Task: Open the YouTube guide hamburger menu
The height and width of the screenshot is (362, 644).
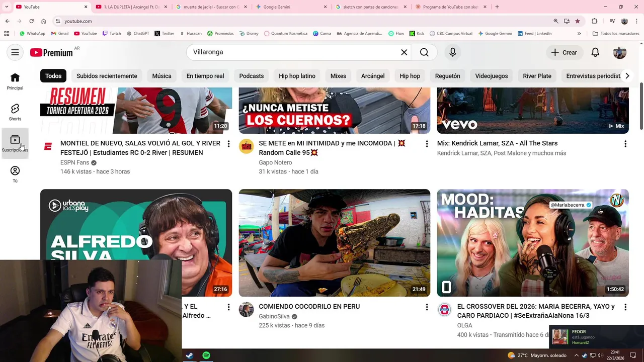Action: tap(15, 52)
